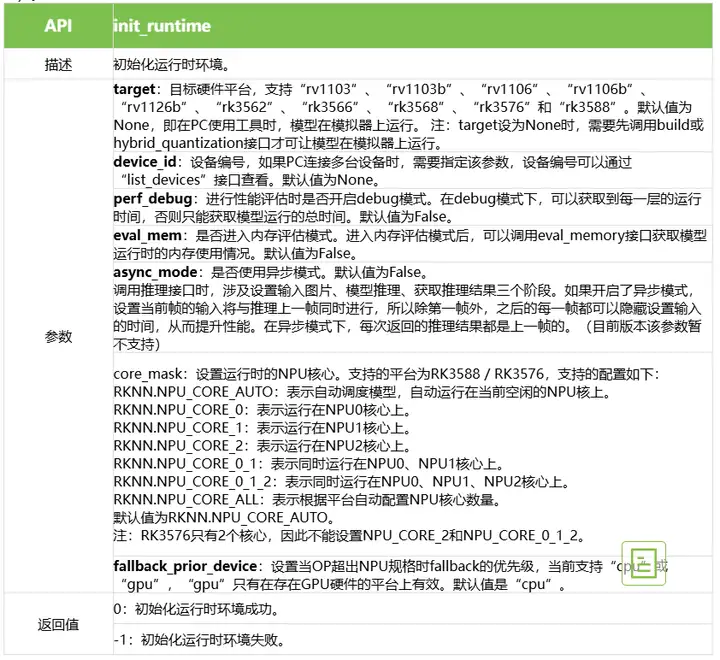Click the eval_mem parameter name
The width and height of the screenshot is (720, 660).
coord(147,235)
